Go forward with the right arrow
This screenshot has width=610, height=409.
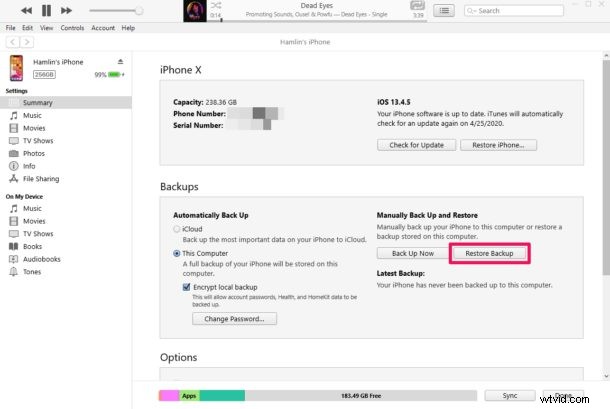click(26, 42)
